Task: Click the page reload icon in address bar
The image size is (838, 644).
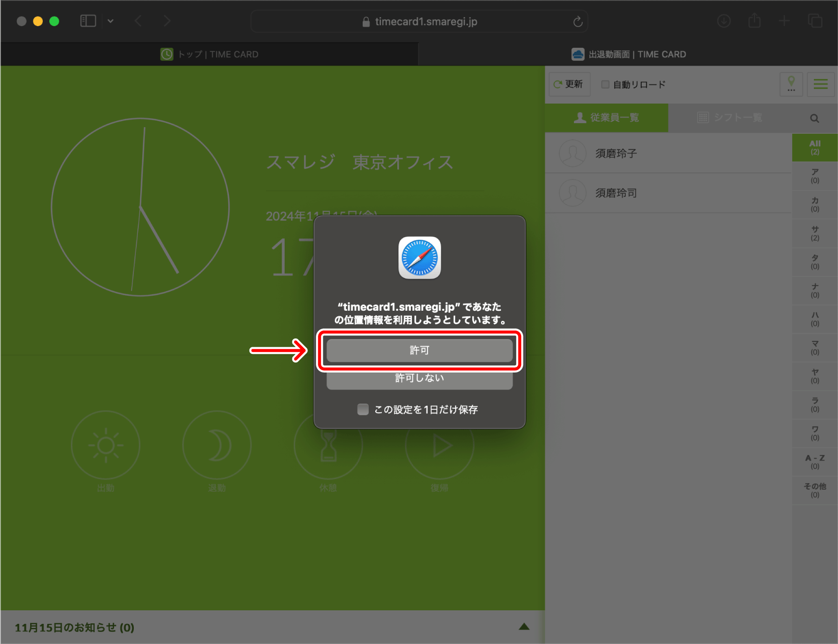Action: pos(577,22)
